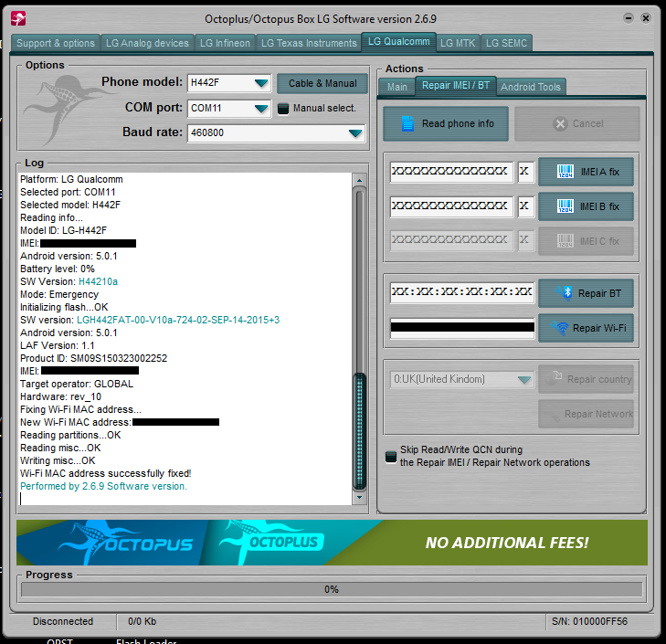Open the Android Tools tab
Image resolution: width=666 pixels, height=644 pixels.
[531, 87]
